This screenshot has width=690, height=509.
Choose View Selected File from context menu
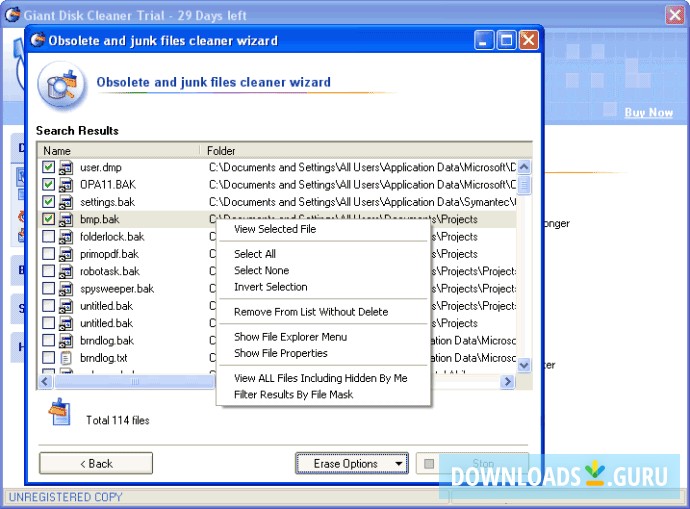click(323, 229)
